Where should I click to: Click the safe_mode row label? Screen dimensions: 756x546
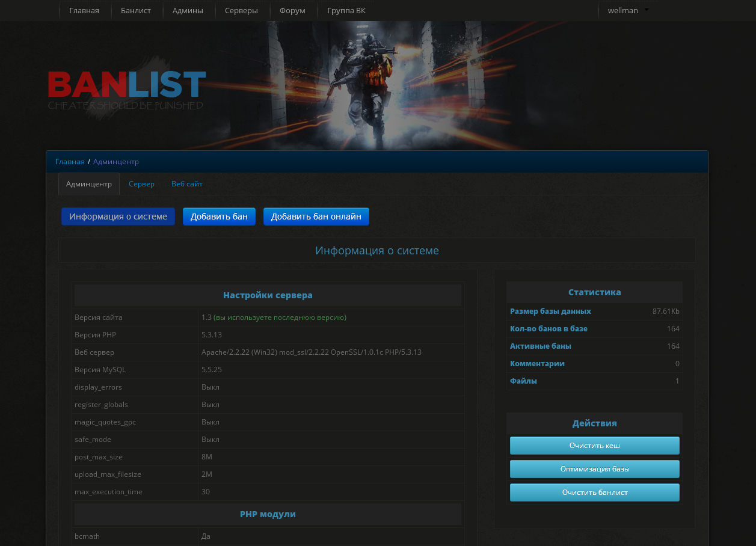(93, 439)
